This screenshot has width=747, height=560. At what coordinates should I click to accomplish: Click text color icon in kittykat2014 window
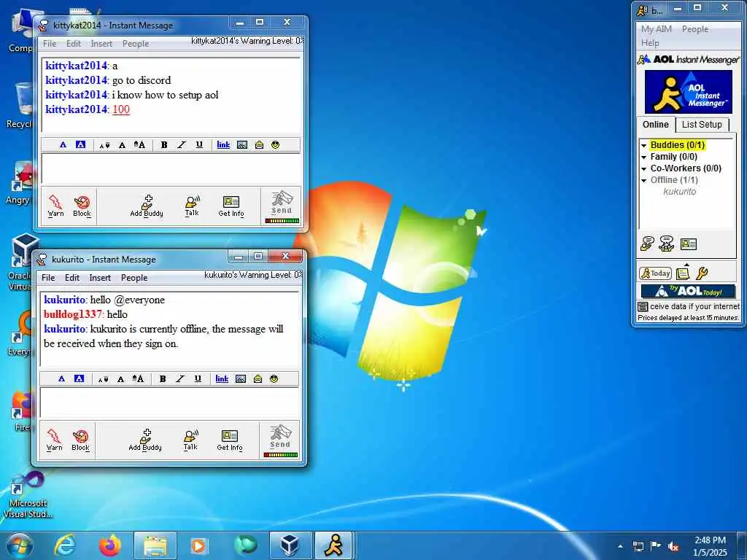[63, 145]
